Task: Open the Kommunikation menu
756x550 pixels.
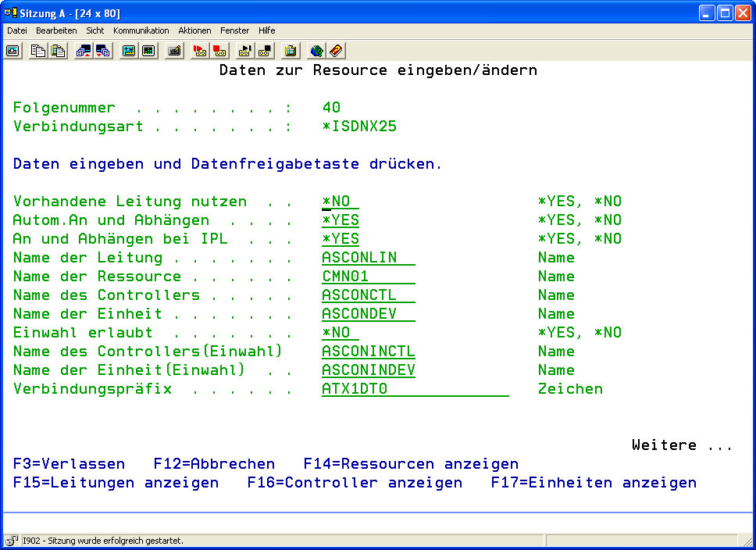Action: point(141,30)
